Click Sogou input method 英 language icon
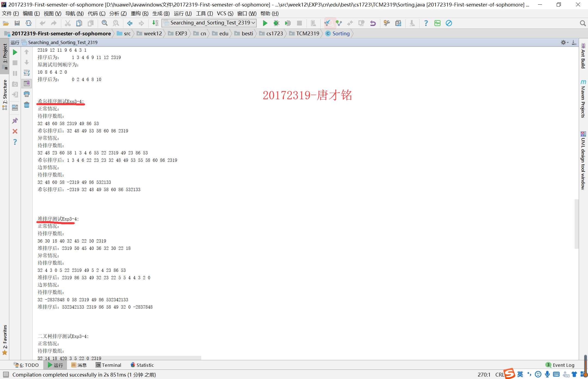The width and height of the screenshot is (588, 379). click(x=520, y=374)
